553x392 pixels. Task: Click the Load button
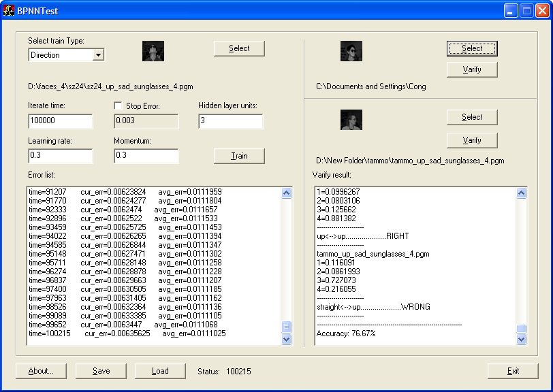[x=160, y=371]
